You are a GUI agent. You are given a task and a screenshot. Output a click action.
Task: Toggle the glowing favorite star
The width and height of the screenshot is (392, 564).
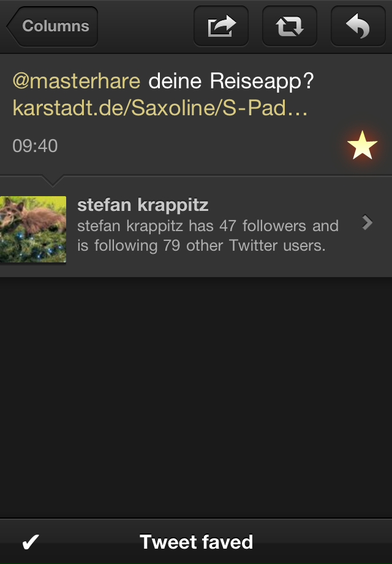click(362, 145)
